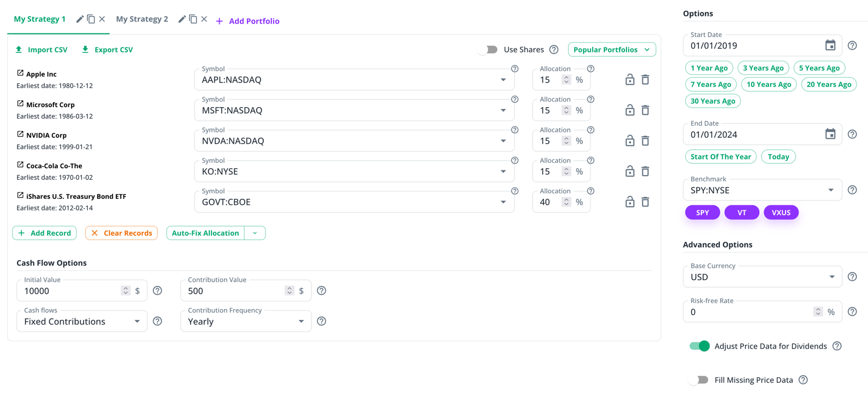Close My Strategy 2 tab
The height and width of the screenshot is (402, 868).
[204, 19]
